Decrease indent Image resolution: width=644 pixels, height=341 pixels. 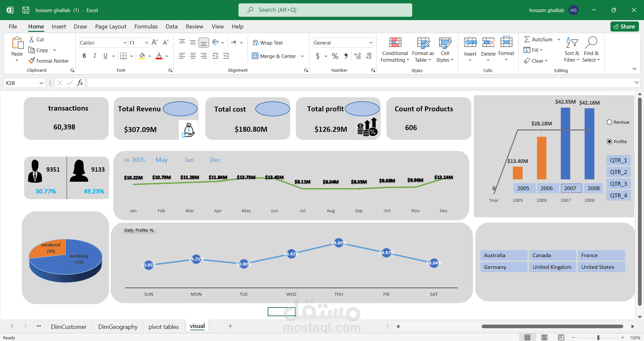215,56
